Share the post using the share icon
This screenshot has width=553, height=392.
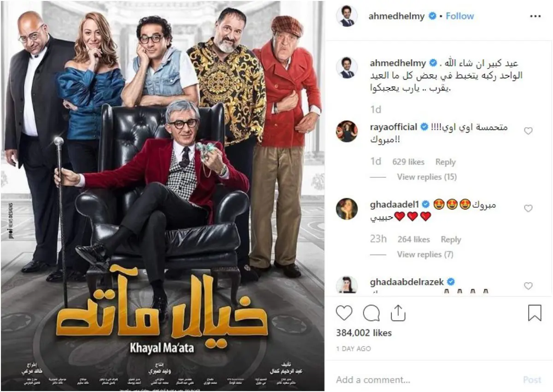tap(398, 313)
